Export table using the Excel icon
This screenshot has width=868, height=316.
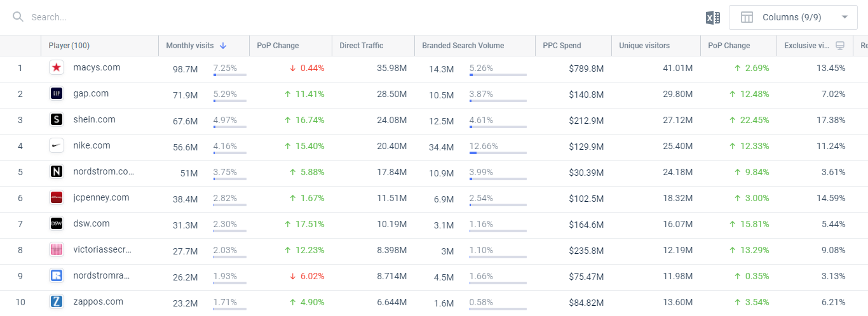pyautogui.click(x=713, y=18)
